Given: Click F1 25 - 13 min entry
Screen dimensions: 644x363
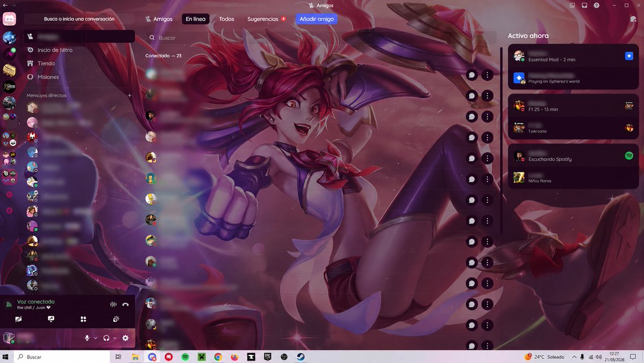Looking at the screenshot, I should pyautogui.click(x=543, y=109).
